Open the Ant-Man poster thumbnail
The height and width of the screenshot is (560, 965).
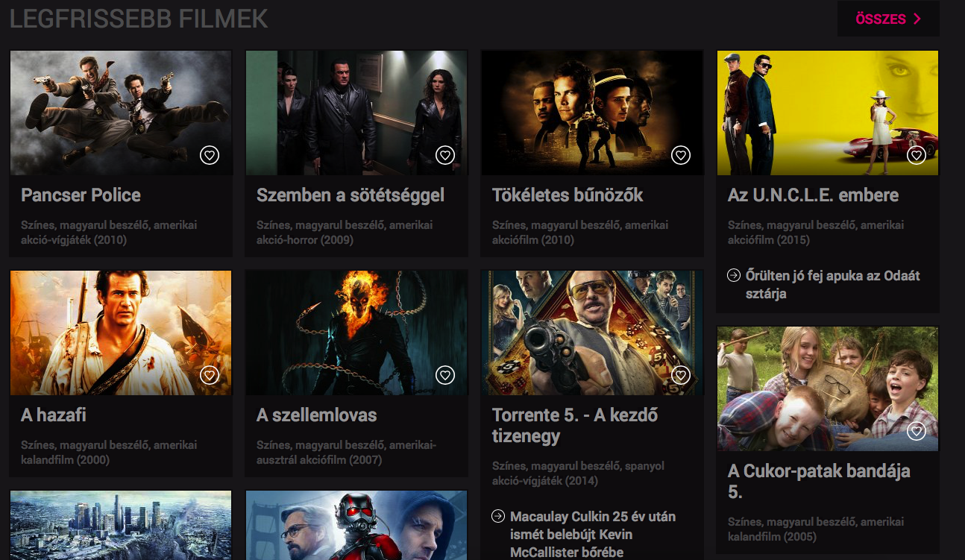tap(356, 525)
